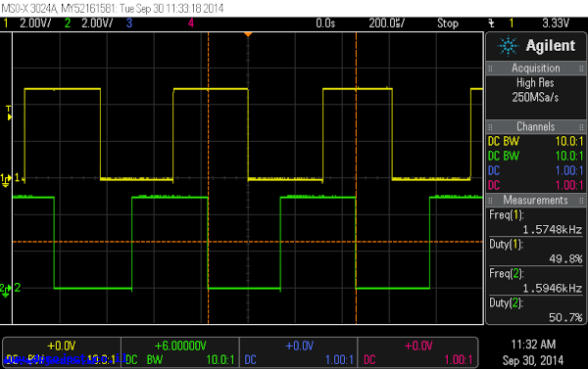Select the yellow trigger level T marker

click(x=9, y=113)
